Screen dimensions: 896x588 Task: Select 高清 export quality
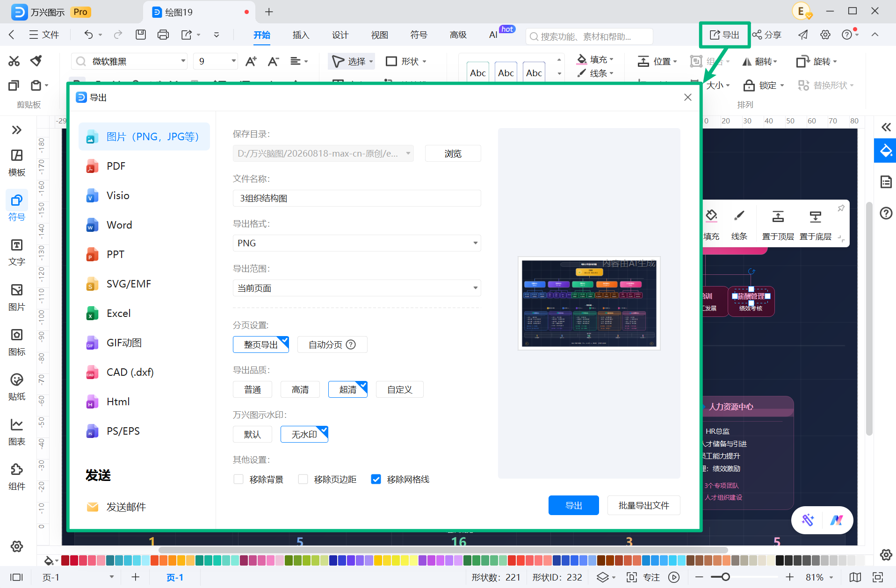pos(300,389)
